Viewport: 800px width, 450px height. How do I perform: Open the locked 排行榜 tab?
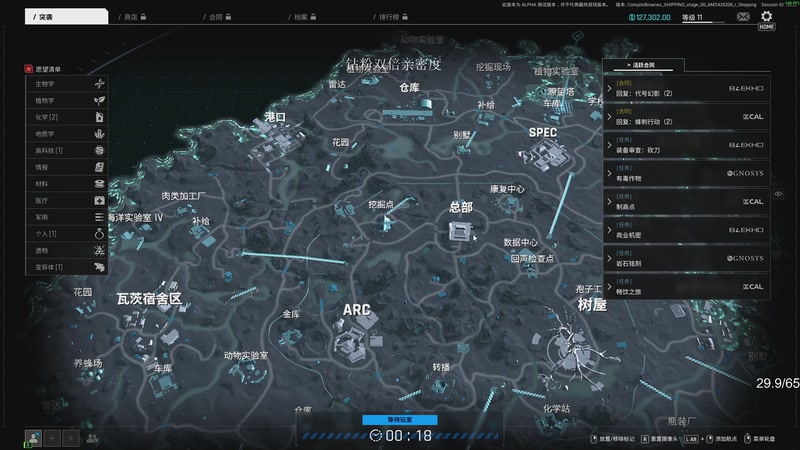pos(390,17)
